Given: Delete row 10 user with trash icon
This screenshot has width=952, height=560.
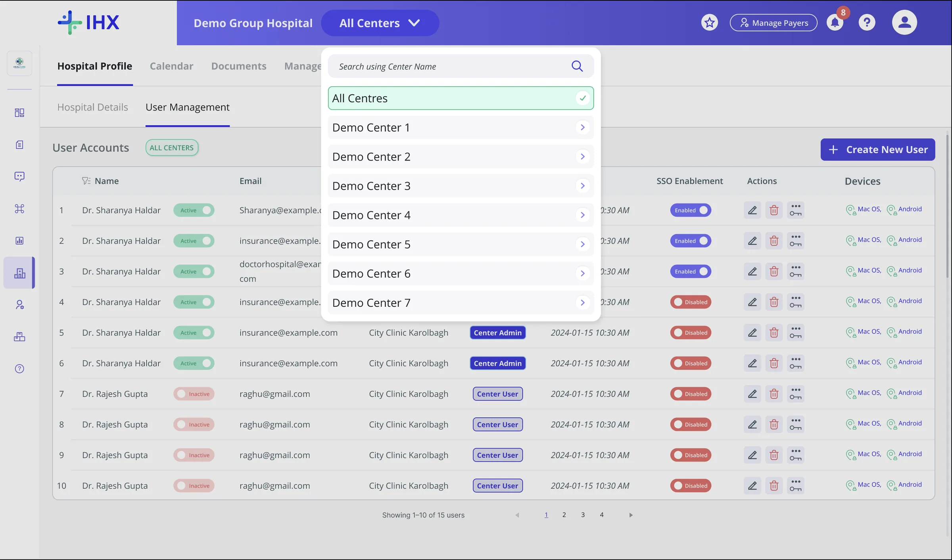Looking at the screenshot, I should (774, 485).
